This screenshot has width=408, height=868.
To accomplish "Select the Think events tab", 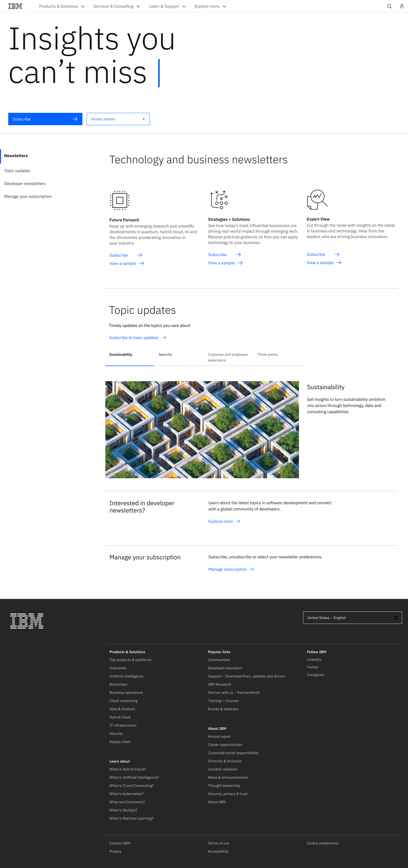I will tap(268, 354).
